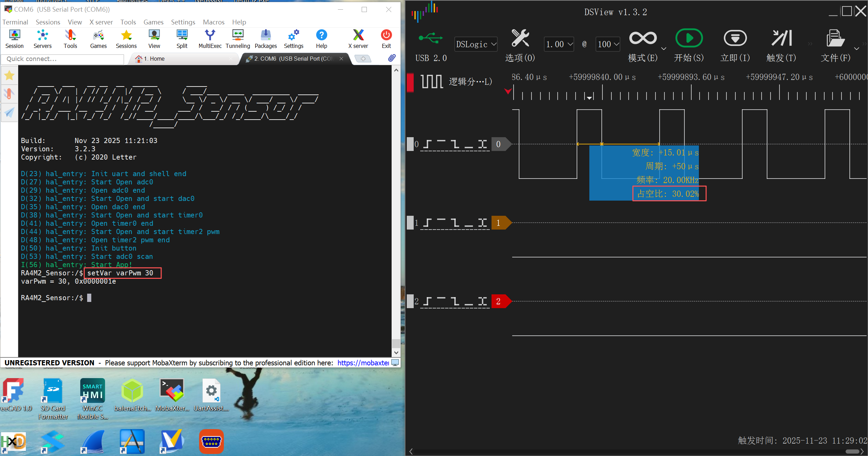Open the 100 sample rate dropdown
Screen dimensions: 868x456
[x=608, y=44]
